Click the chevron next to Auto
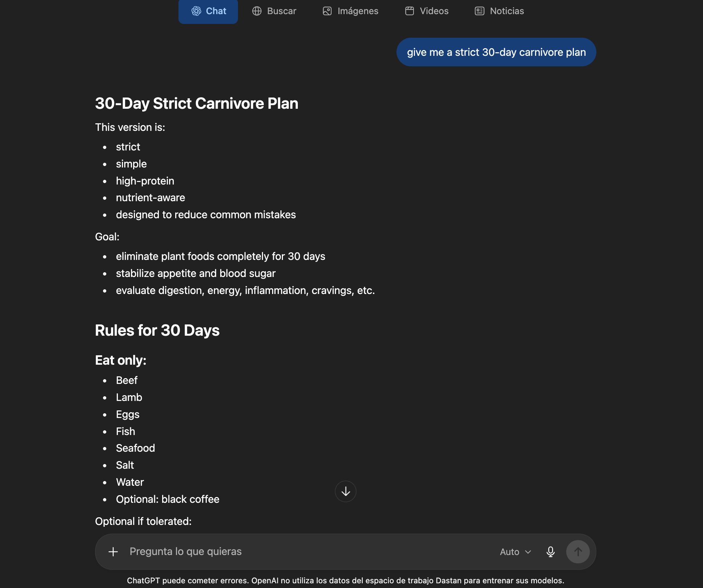 click(528, 552)
